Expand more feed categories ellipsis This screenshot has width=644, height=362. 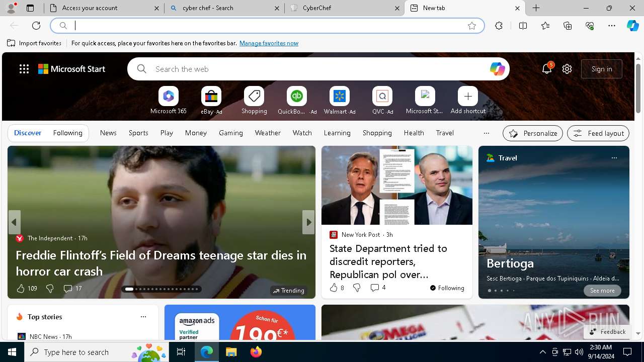coord(486,133)
